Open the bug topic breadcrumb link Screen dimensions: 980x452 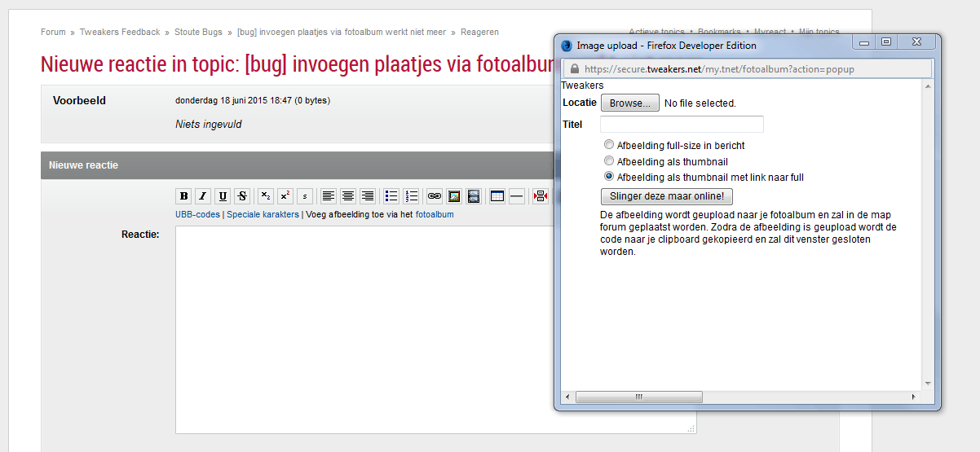click(x=342, y=33)
